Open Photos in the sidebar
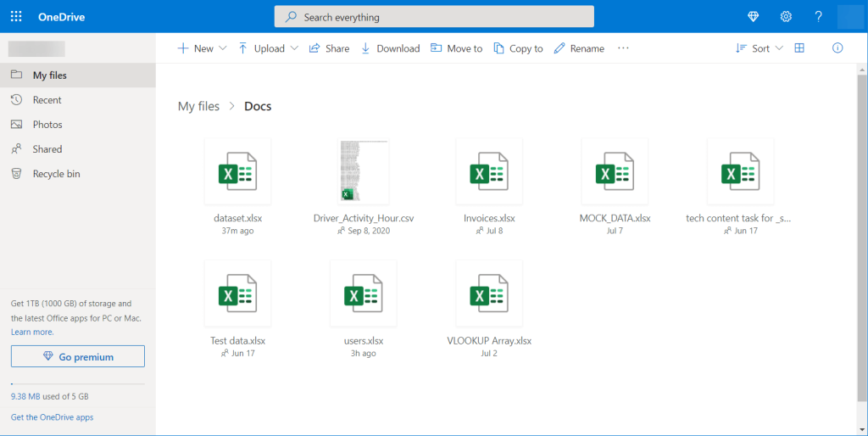Image resolution: width=868 pixels, height=436 pixels. 77,125
